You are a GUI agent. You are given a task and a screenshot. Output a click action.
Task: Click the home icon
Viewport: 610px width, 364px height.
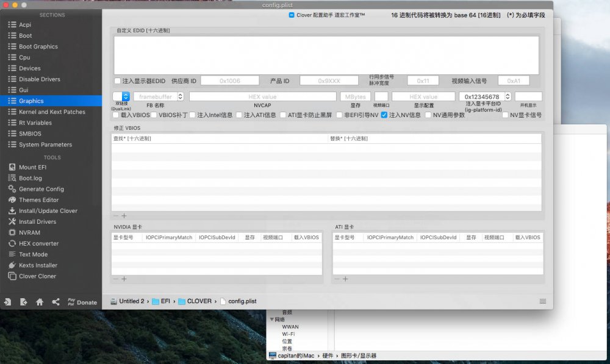(x=40, y=302)
